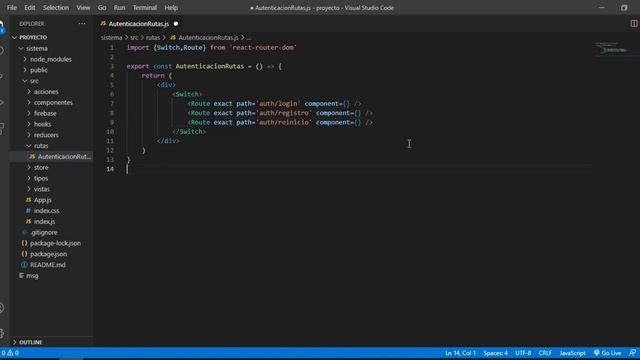Click the AutenticacionRutas constant name in code
640x360 pixels.
210,66
